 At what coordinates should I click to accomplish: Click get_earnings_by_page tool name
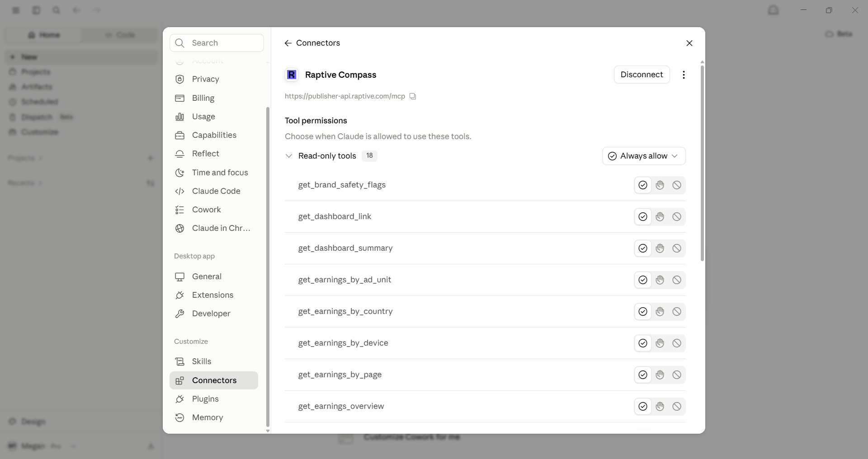[340, 375]
